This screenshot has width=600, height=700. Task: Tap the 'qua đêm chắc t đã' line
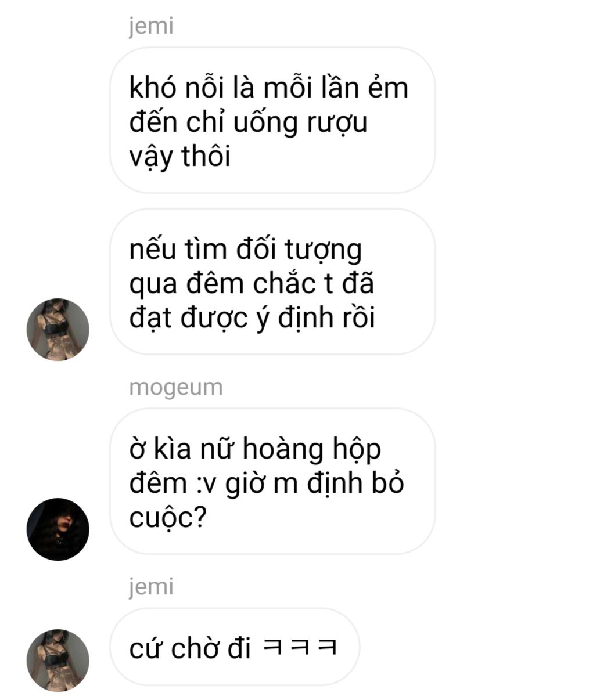click(x=252, y=284)
